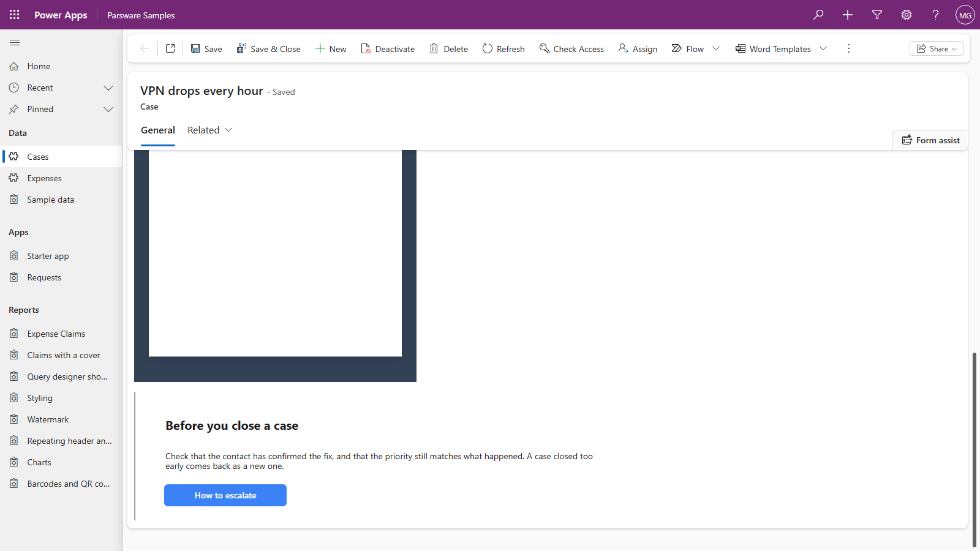Expand the Word Templates dropdown chevron
980x551 pixels.
click(823, 48)
